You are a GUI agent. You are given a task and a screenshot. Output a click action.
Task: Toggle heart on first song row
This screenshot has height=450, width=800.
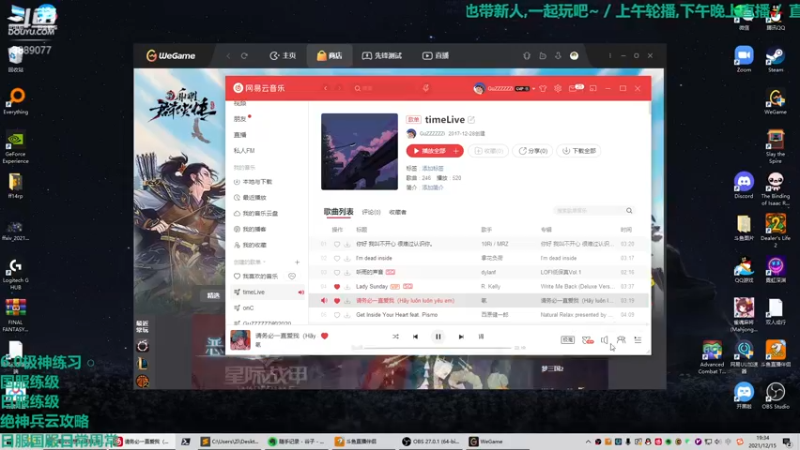click(x=337, y=244)
